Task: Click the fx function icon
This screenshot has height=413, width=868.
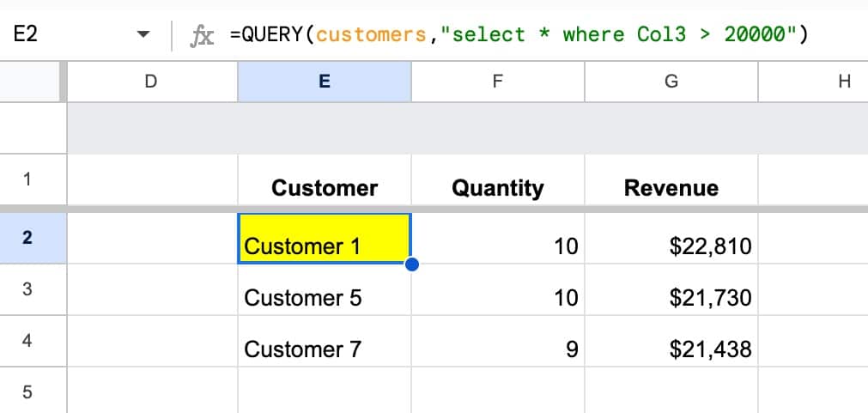Action: (202, 35)
